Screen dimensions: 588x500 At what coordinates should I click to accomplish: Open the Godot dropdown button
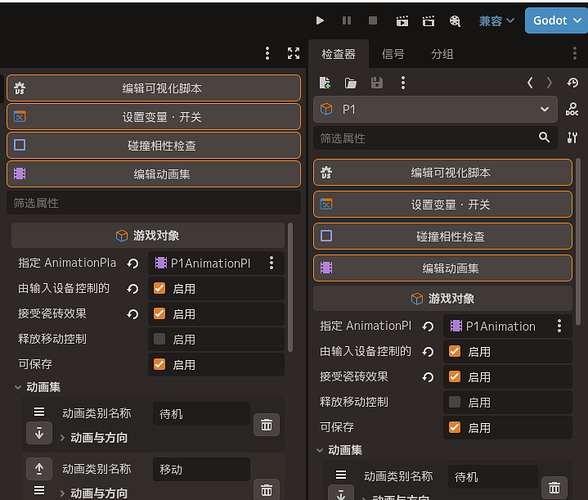click(556, 21)
